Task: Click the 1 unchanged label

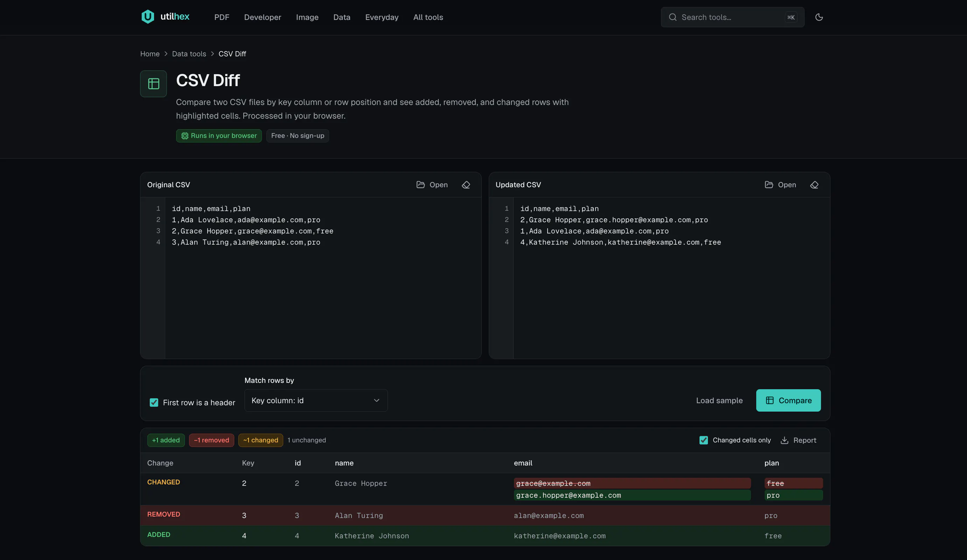Action: [307, 440]
